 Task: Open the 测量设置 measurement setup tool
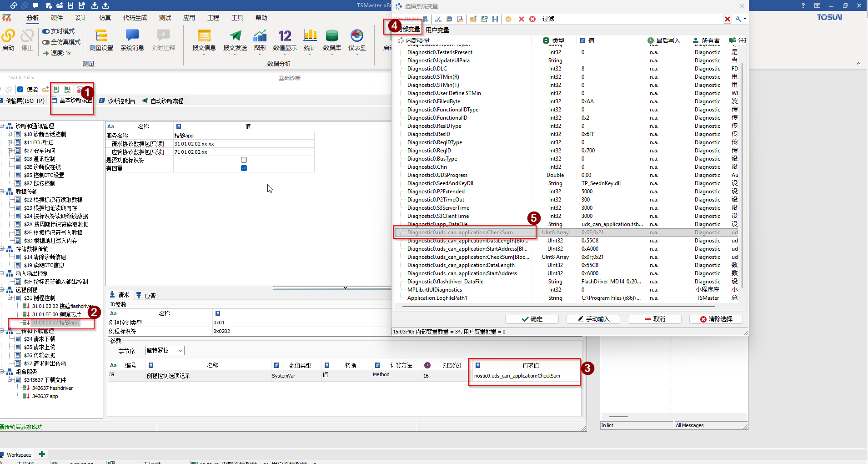pos(101,40)
